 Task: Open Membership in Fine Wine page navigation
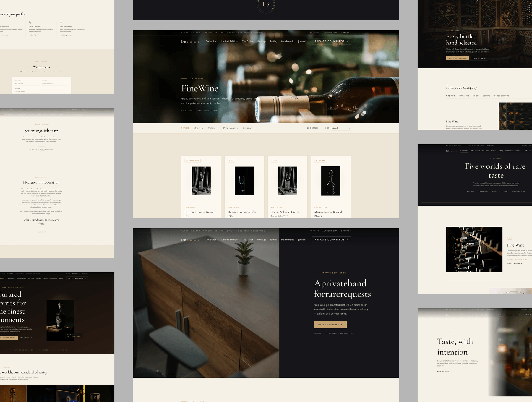click(288, 41)
